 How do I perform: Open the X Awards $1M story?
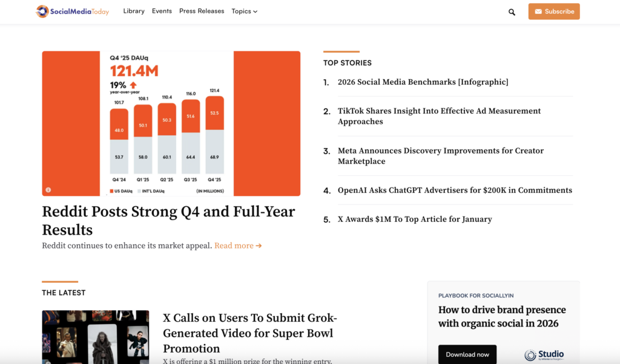click(414, 219)
